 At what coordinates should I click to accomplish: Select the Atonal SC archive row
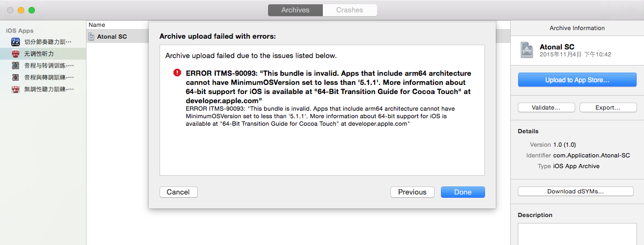tap(118, 36)
